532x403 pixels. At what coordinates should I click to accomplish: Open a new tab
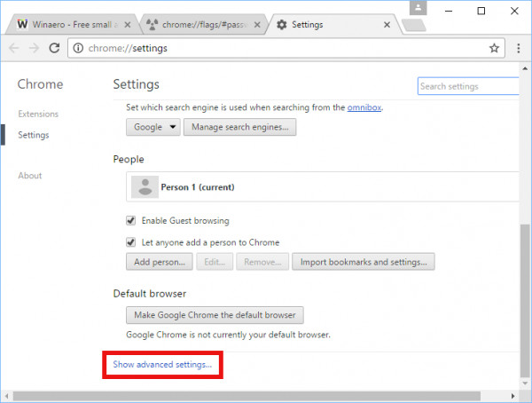click(x=414, y=25)
